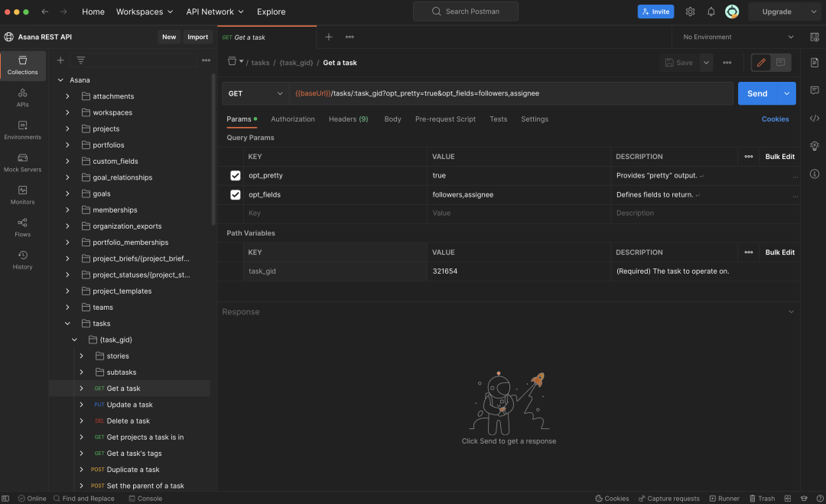Disable the opt_pretty query parameter

(x=236, y=175)
